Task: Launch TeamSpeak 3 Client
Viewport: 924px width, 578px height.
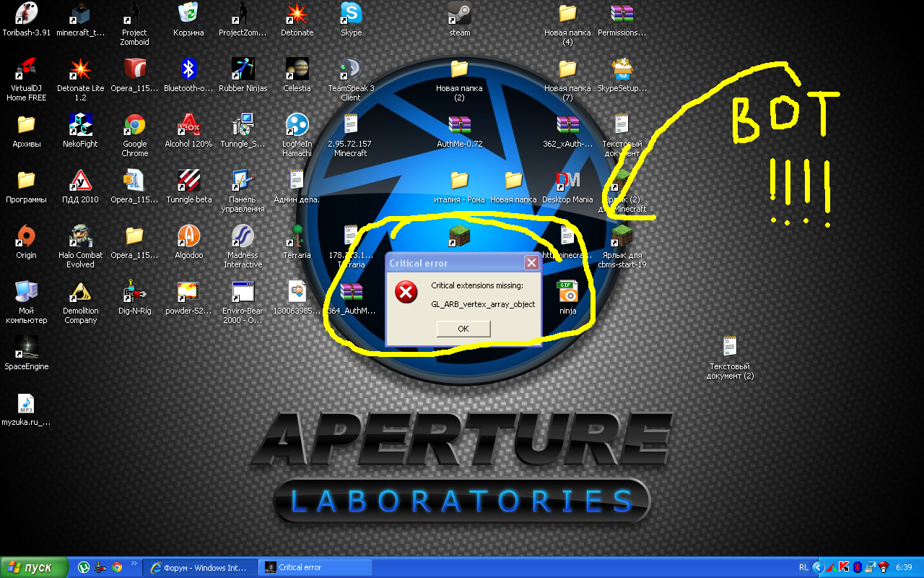Action: click(x=351, y=79)
